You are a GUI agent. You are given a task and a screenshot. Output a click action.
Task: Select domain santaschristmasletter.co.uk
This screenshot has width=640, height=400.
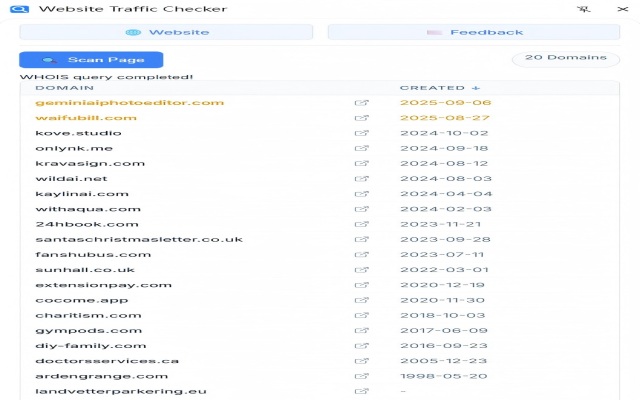pyautogui.click(x=139, y=239)
